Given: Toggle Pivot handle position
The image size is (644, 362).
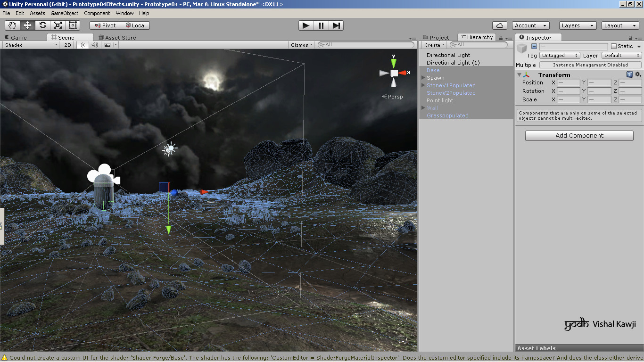Looking at the screenshot, I should point(105,25).
